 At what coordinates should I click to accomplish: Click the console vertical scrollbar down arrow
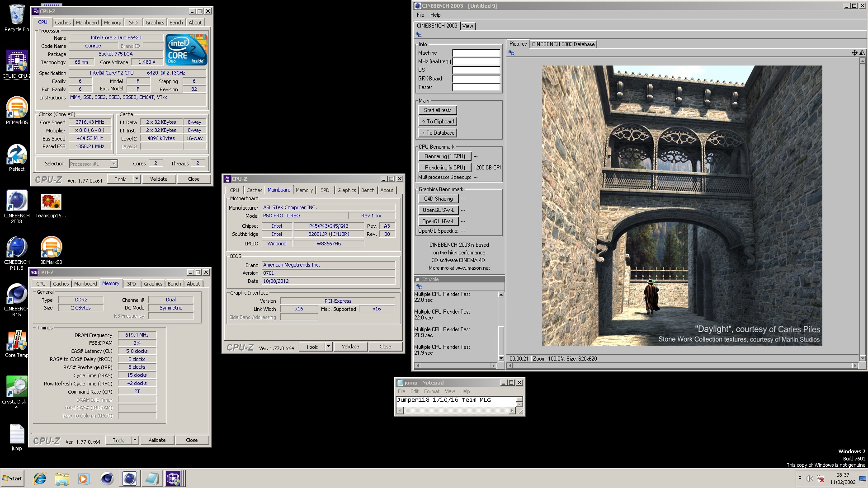501,358
